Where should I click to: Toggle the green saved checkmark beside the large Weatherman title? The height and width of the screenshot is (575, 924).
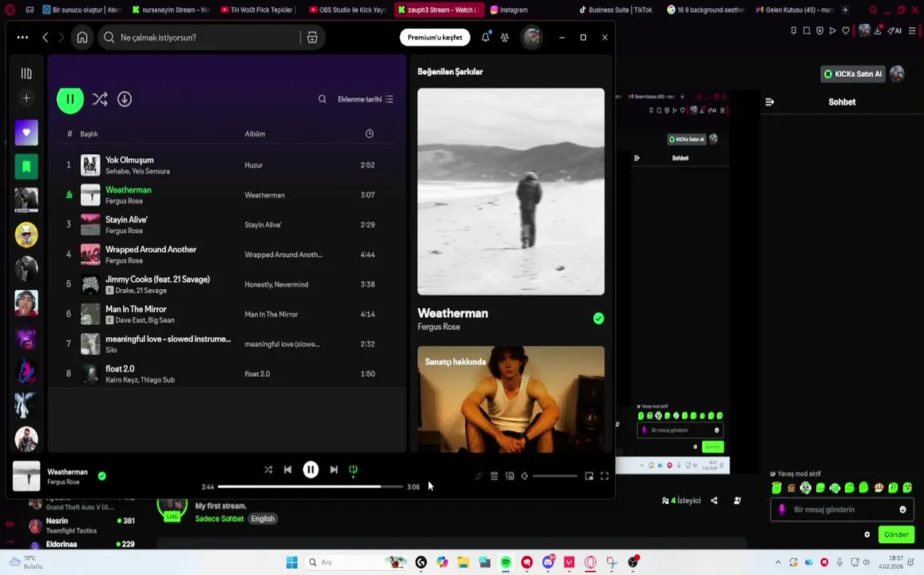coord(598,319)
